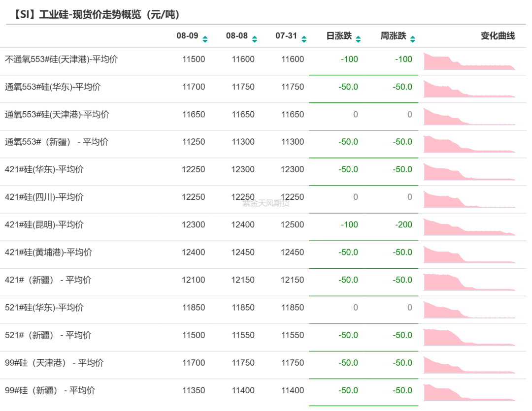Open trend chart for 521#硅(华东)
532x411 pixels.
(x=469, y=310)
